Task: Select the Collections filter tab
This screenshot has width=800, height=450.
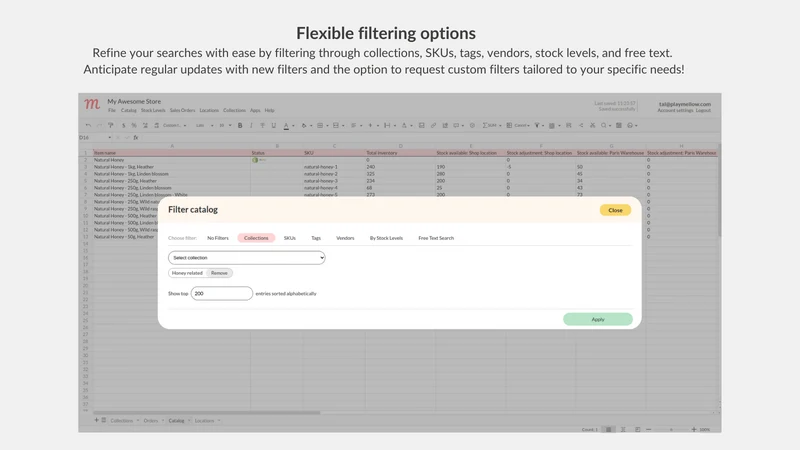Action: click(x=256, y=238)
